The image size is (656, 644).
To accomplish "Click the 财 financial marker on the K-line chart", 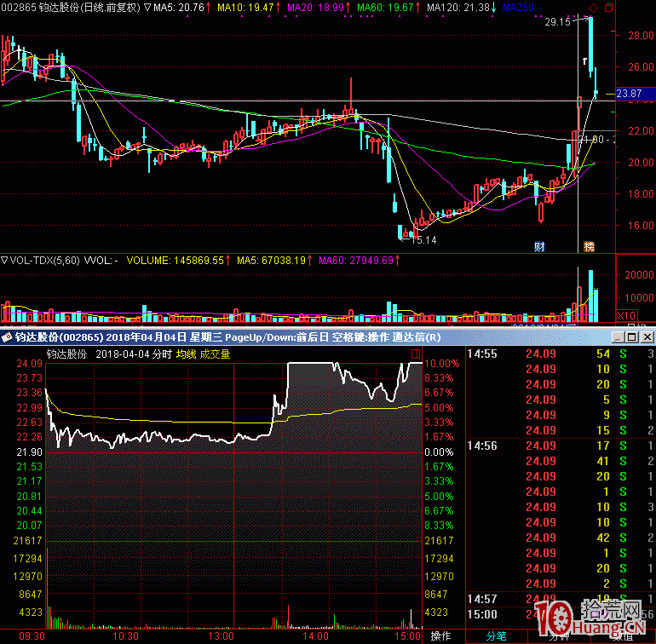I will (x=539, y=246).
